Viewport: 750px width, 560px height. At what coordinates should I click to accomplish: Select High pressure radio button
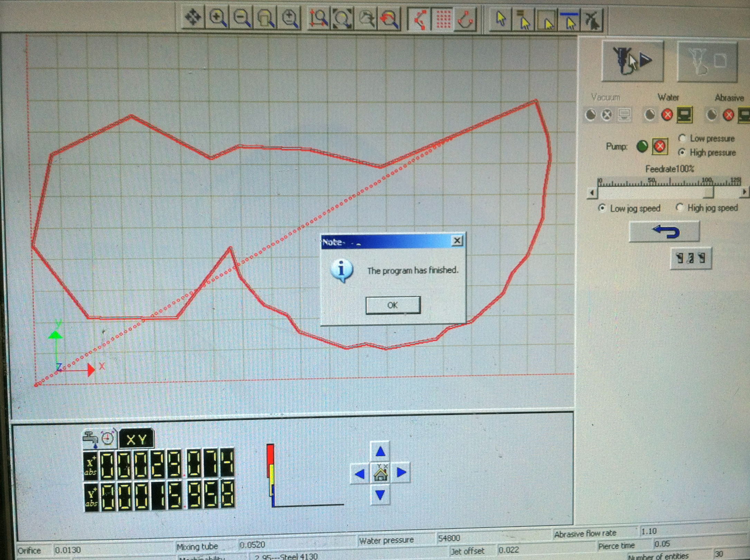(682, 152)
